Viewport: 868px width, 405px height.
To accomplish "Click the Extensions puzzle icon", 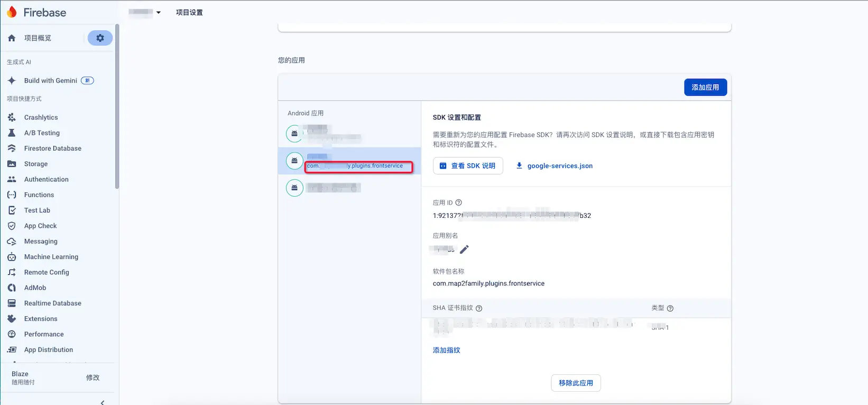I will 12,319.
